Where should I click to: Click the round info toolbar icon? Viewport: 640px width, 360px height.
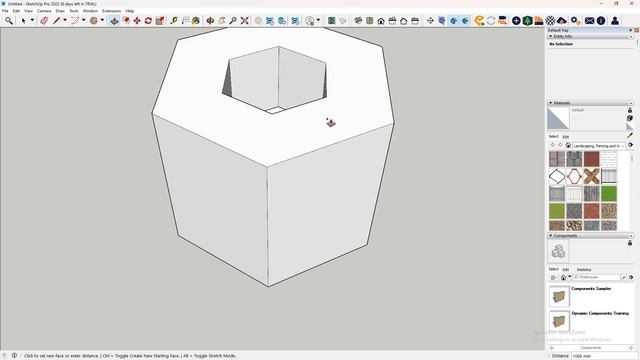pos(601,20)
